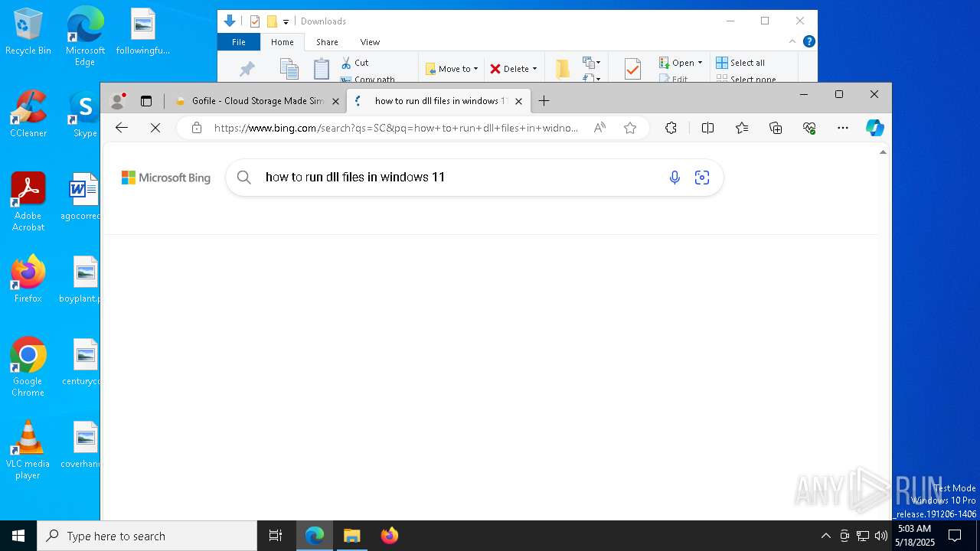Select the how to run dll files tab
The width and height of the screenshot is (980, 551).
coord(437,101)
